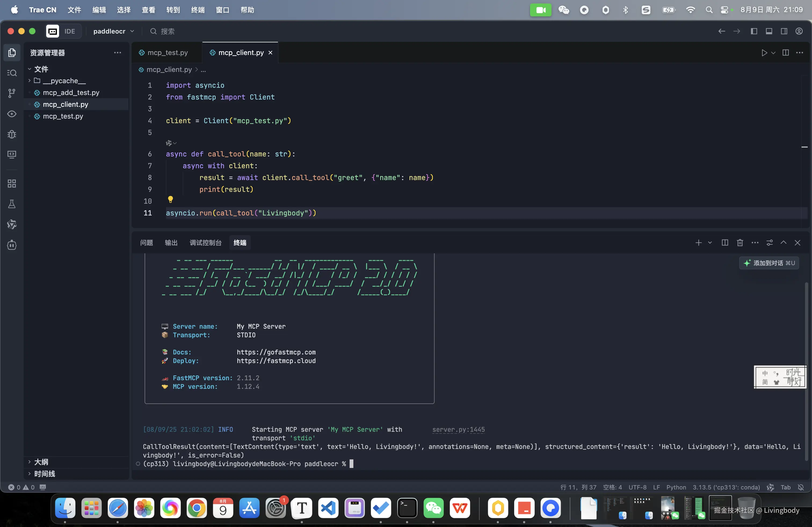This screenshot has height=527, width=812.
Task: Open the Testing flask icon
Action: [x=12, y=204]
